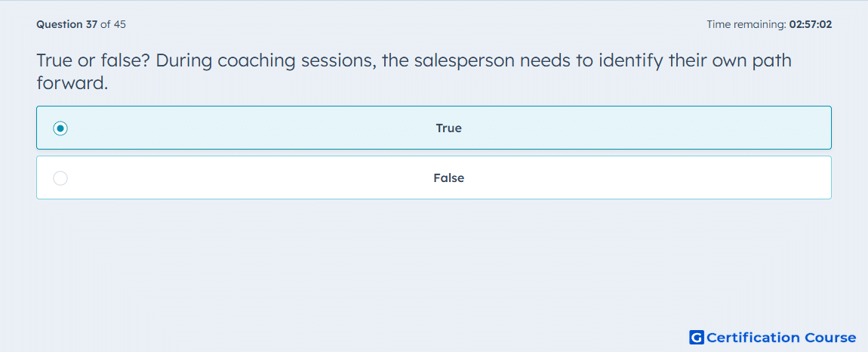Viewport: 868px width, 352px height.
Task: Click the blank area below the answers
Action: click(x=433, y=261)
